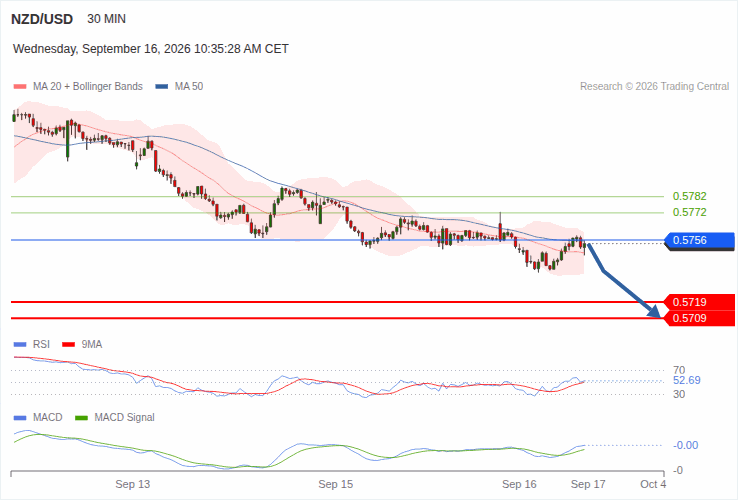Click the MACD Signal green legend marker
Viewport: 738px width, 500px height.
click(x=81, y=418)
